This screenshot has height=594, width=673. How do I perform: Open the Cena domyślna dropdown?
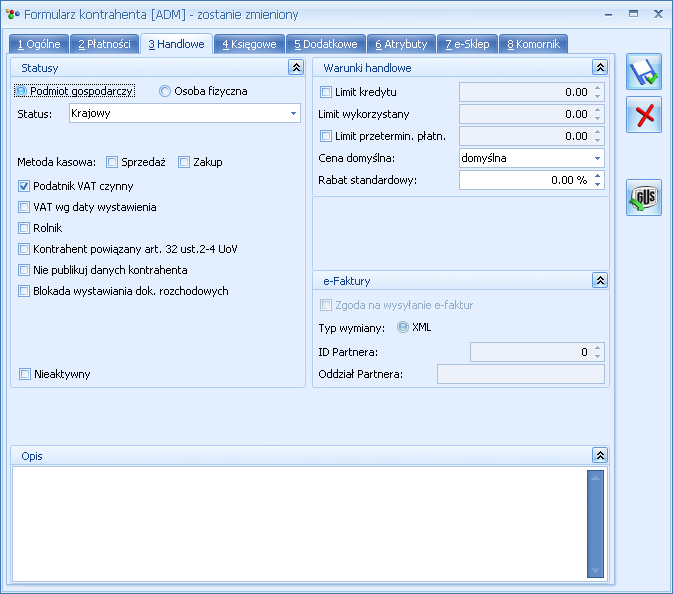tap(597, 158)
